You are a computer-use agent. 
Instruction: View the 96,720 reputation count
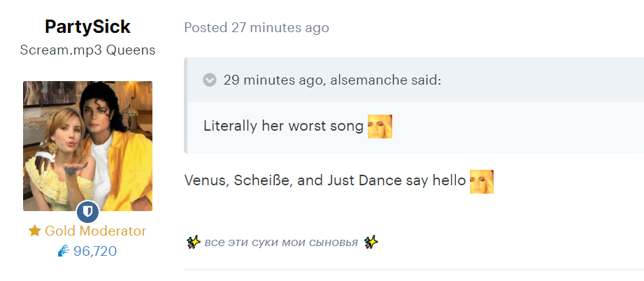pos(95,251)
